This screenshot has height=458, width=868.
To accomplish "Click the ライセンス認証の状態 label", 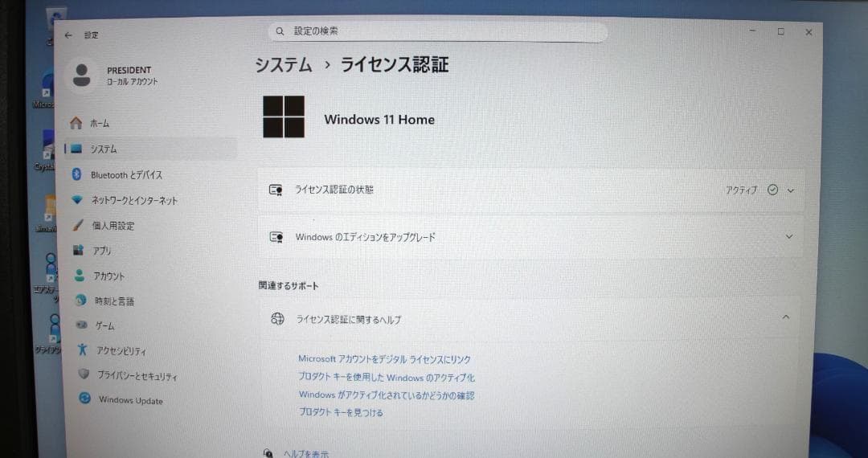I will (334, 190).
